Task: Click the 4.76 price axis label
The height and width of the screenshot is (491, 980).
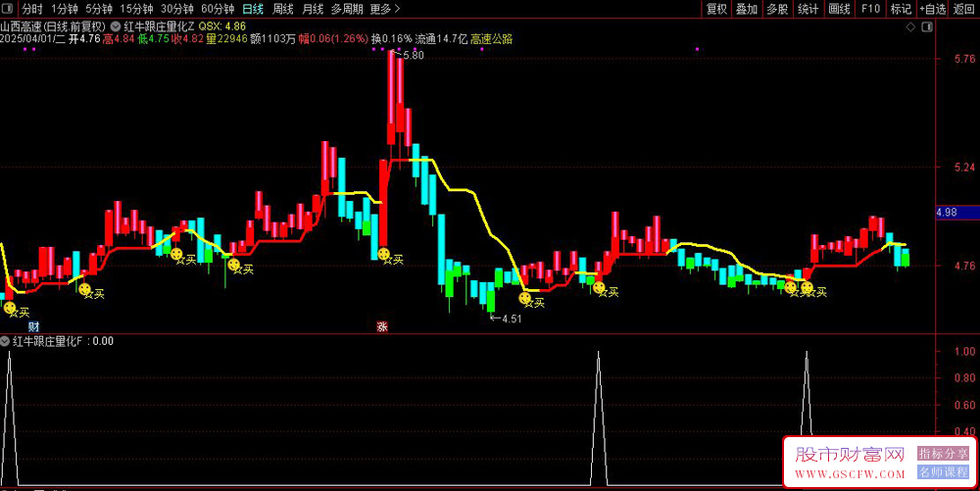Action: click(x=965, y=266)
